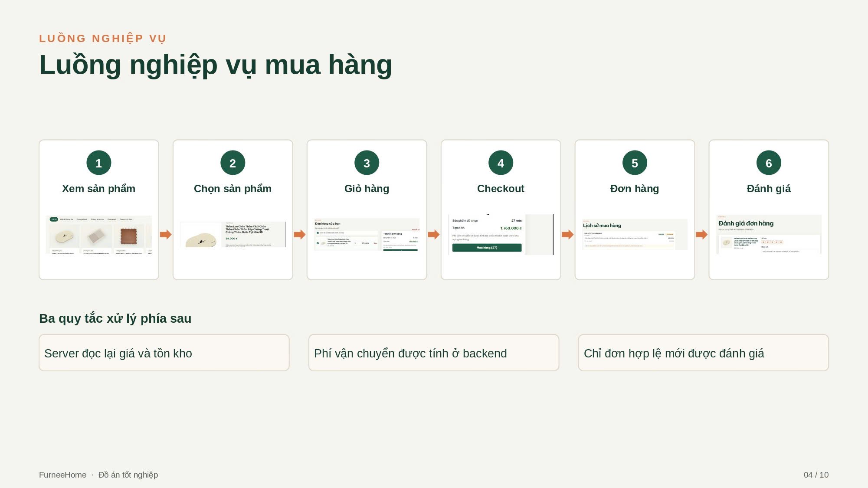Select the 'Checkout' step title
This screenshot has height=488, width=868.
501,189
